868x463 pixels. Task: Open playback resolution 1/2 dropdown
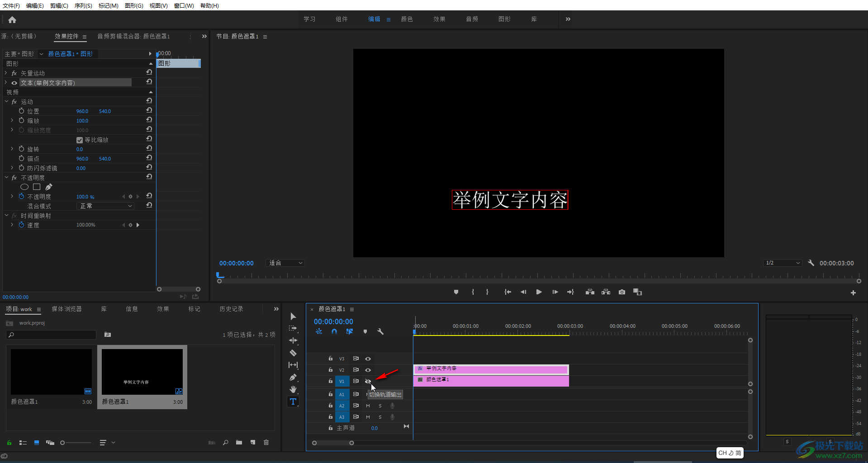tap(783, 263)
